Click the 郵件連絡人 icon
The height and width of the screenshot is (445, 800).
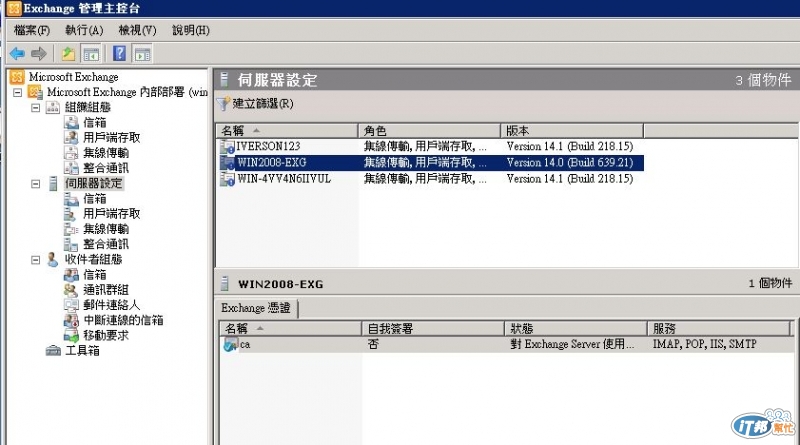[x=71, y=305]
